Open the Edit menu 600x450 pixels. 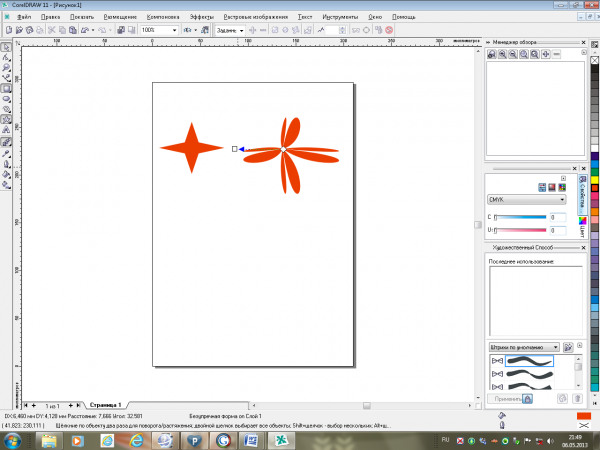coord(51,17)
